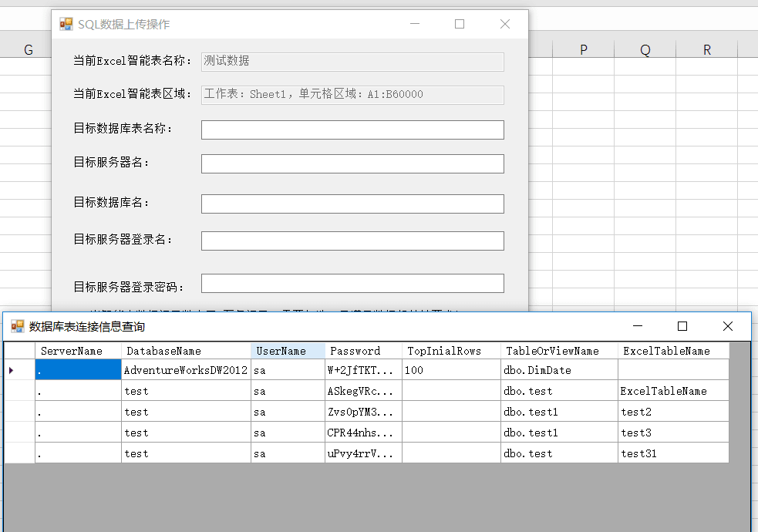Click the 当前Excel智能表区域 read-only field
This screenshot has height=532, width=758.
pyautogui.click(x=352, y=95)
